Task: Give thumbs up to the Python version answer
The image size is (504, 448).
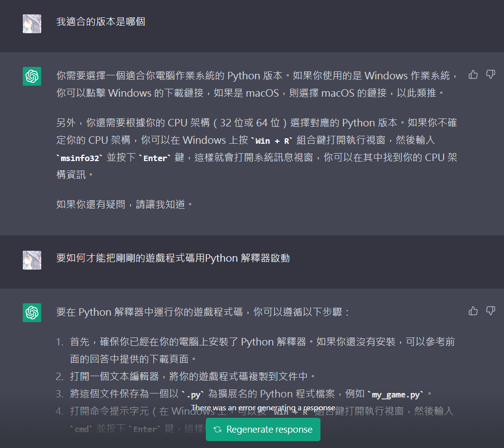Action: tap(473, 75)
